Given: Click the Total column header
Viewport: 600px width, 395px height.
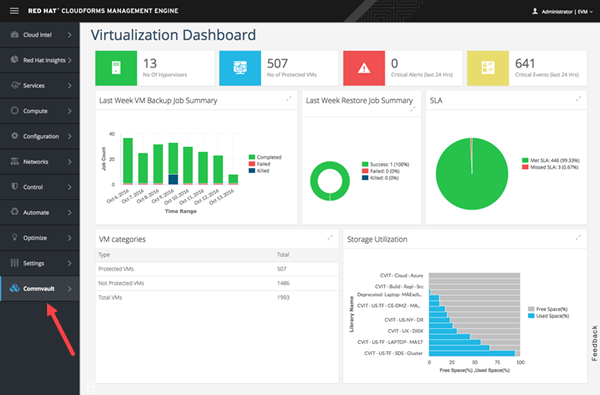Looking at the screenshot, I should 283,255.
